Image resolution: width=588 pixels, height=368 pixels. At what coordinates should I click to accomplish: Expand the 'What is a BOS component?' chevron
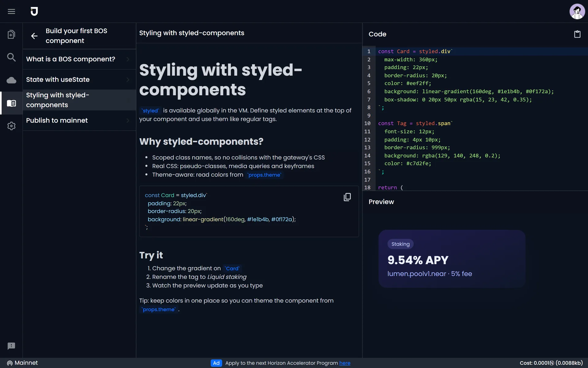(128, 59)
